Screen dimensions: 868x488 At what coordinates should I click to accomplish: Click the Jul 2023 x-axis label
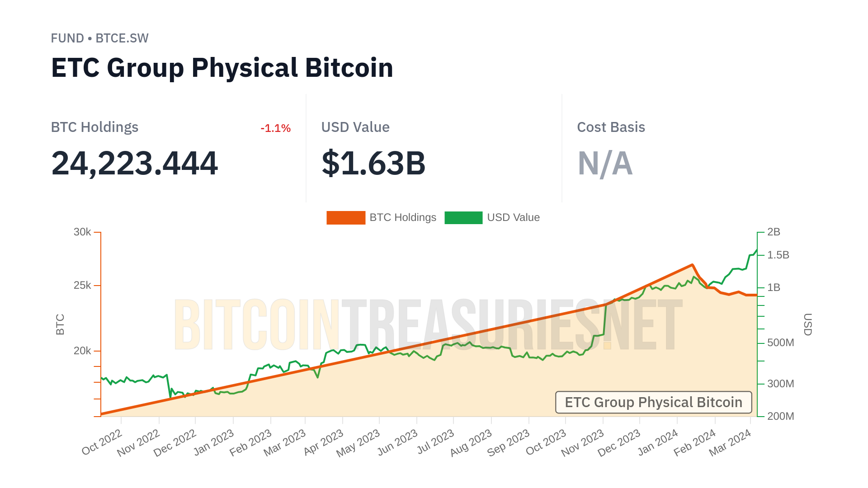coord(435,442)
